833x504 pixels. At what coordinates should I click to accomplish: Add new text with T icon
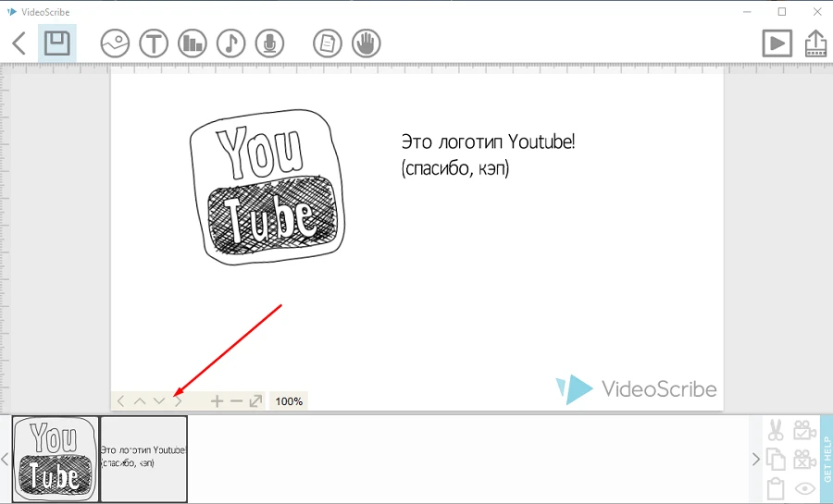click(154, 43)
